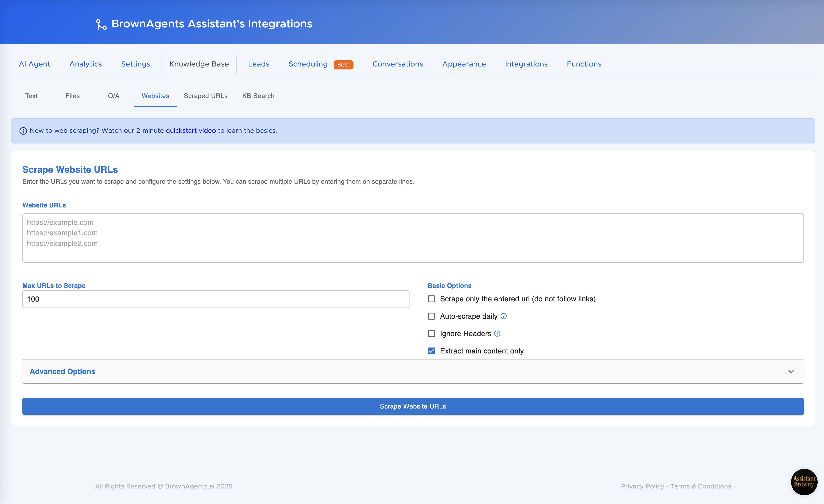Image resolution: width=824 pixels, height=504 pixels.
Task: Enable Scrape only the entered url option
Action: 431,299
